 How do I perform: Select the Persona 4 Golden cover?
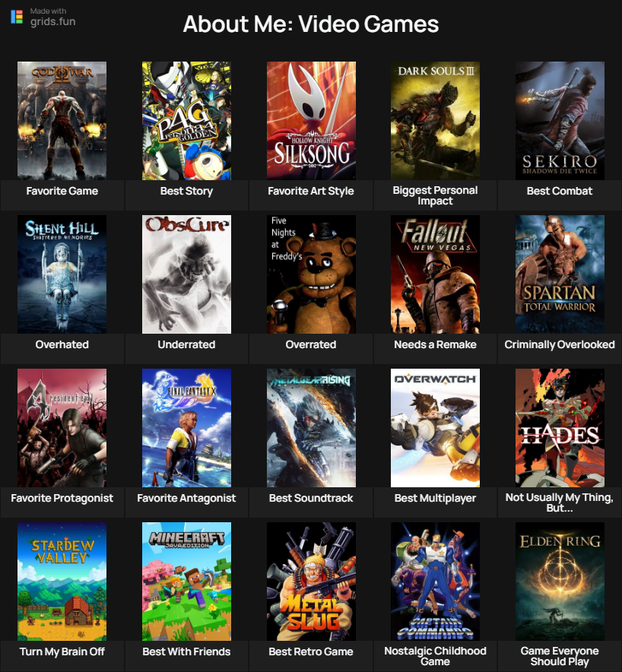tap(186, 120)
